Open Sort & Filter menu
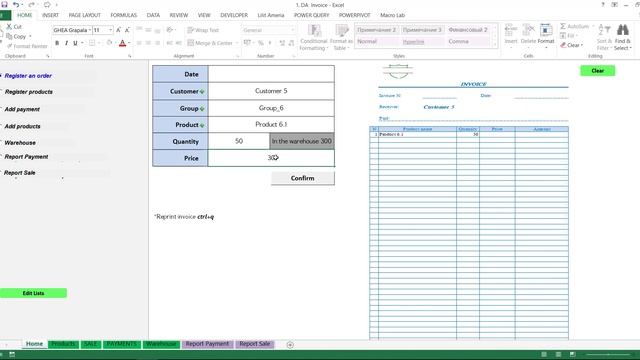This screenshot has width=640, height=360. tap(603, 36)
